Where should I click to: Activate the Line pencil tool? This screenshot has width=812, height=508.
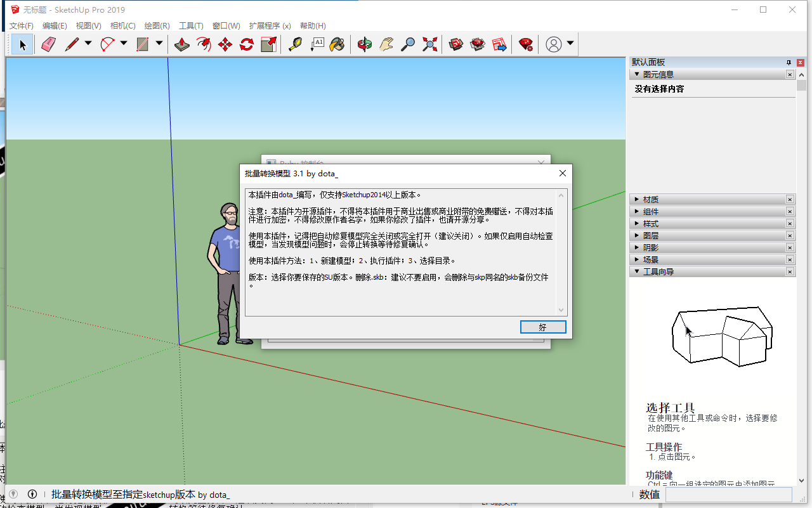click(72, 44)
